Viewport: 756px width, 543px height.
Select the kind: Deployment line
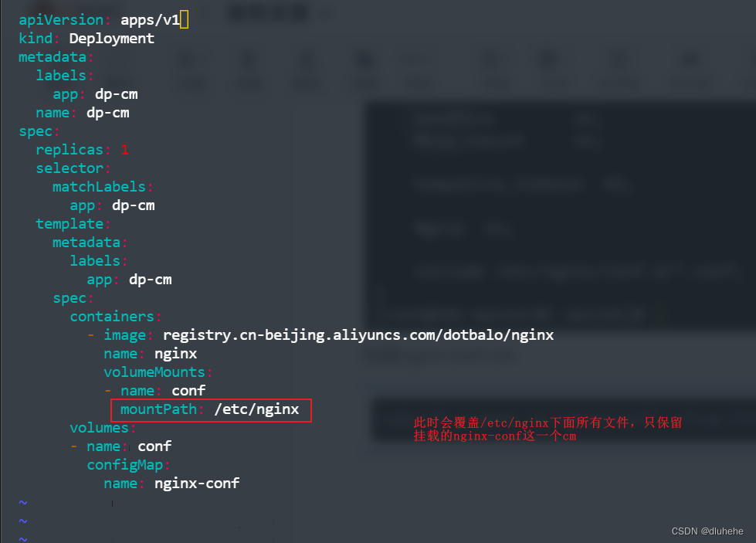(84, 38)
